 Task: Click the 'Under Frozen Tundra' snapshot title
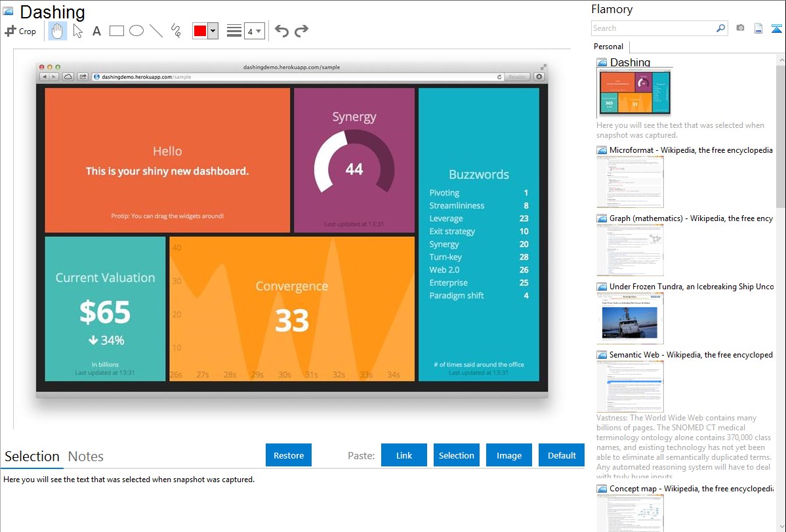pos(692,286)
